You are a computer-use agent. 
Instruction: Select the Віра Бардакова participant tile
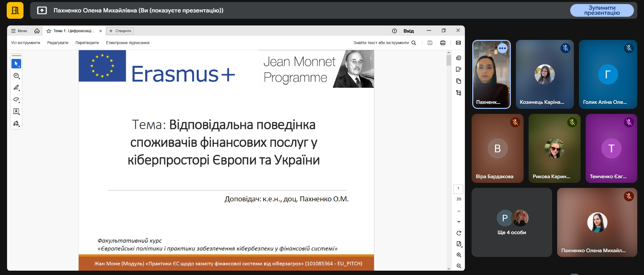click(498, 148)
